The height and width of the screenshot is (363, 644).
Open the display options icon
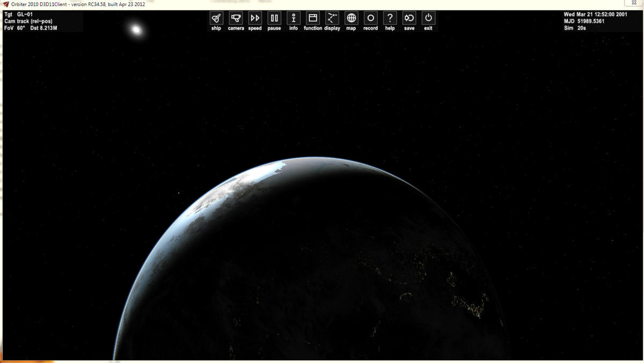332,18
